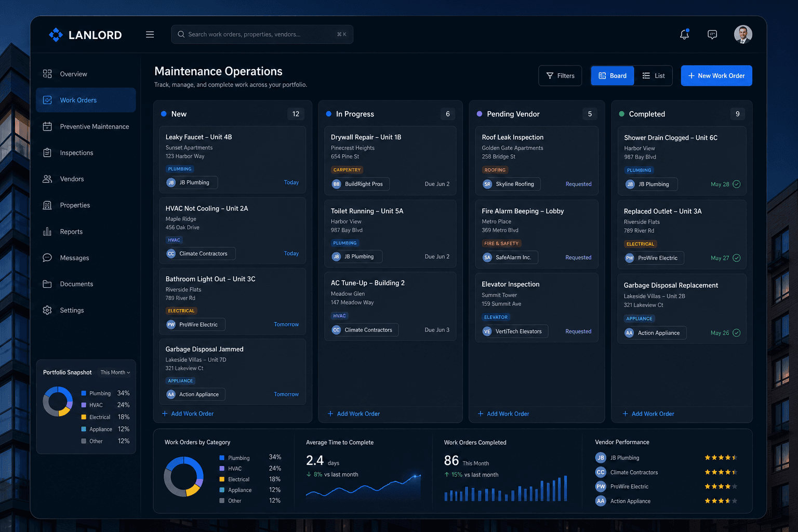Add Work Order in In Progress column
The image size is (798, 532).
pyautogui.click(x=354, y=414)
